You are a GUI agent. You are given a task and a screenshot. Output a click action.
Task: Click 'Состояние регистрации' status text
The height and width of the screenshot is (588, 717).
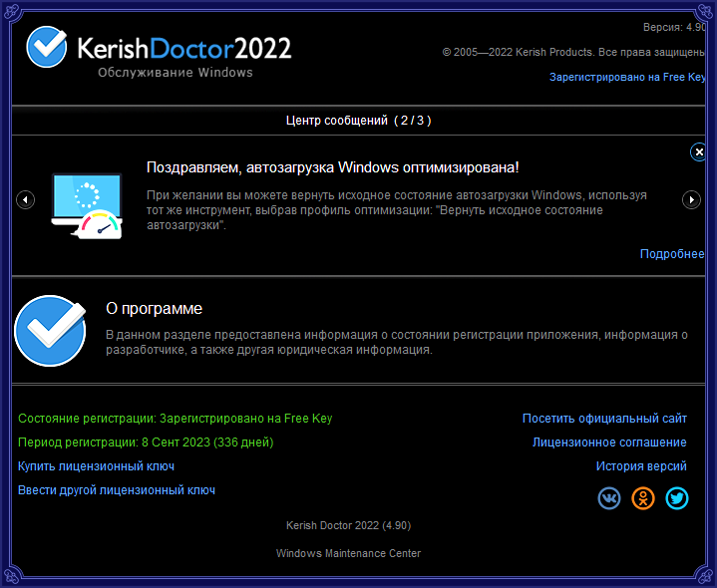176,419
